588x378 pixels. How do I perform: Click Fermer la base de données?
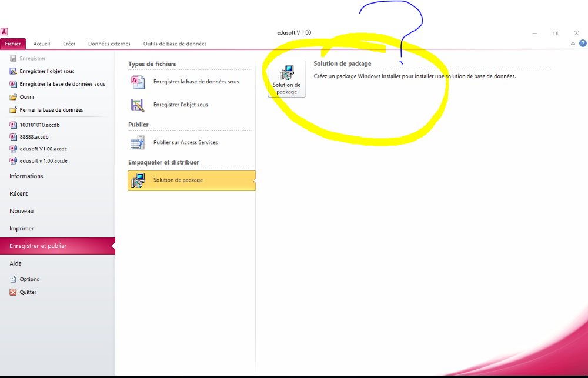point(51,110)
